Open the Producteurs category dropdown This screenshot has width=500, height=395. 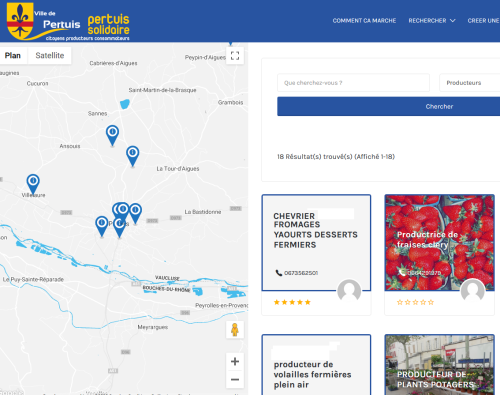pyautogui.click(x=470, y=83)
